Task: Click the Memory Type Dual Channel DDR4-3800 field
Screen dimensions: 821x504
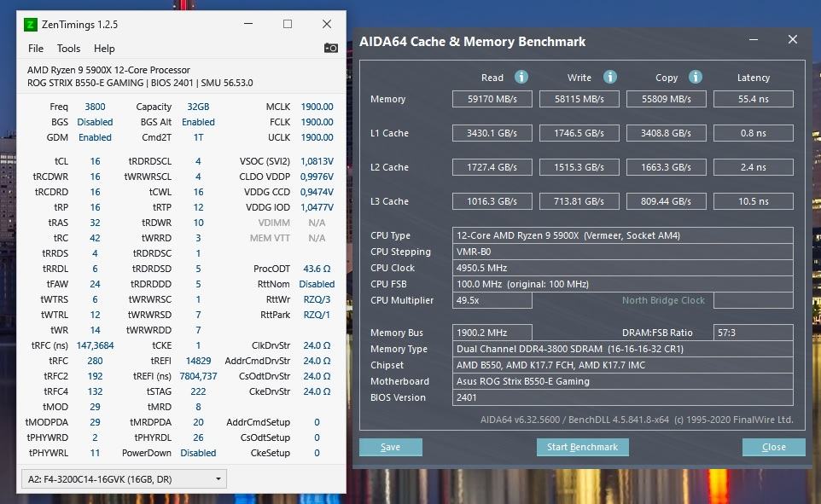Action: pyautogui.click(x=622, y=349)
